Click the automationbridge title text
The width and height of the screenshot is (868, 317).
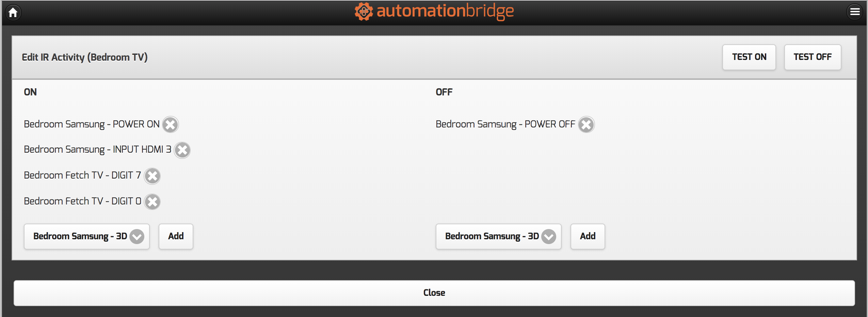point(445,12)
